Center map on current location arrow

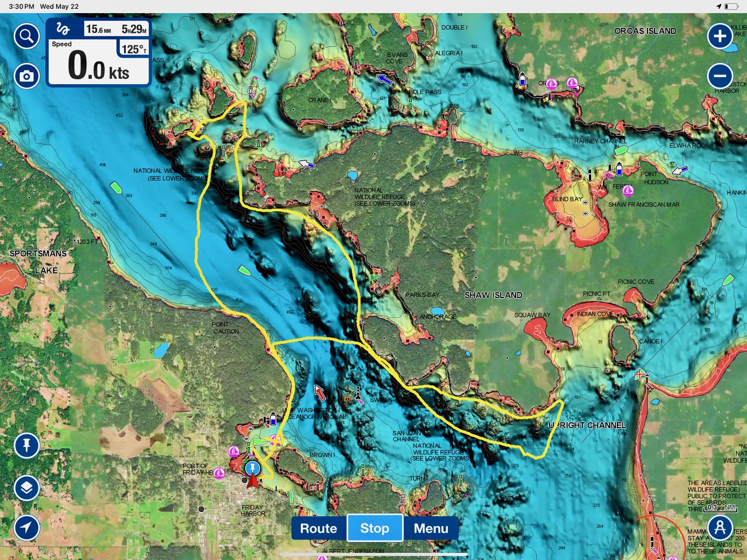(x=26, y=527)
